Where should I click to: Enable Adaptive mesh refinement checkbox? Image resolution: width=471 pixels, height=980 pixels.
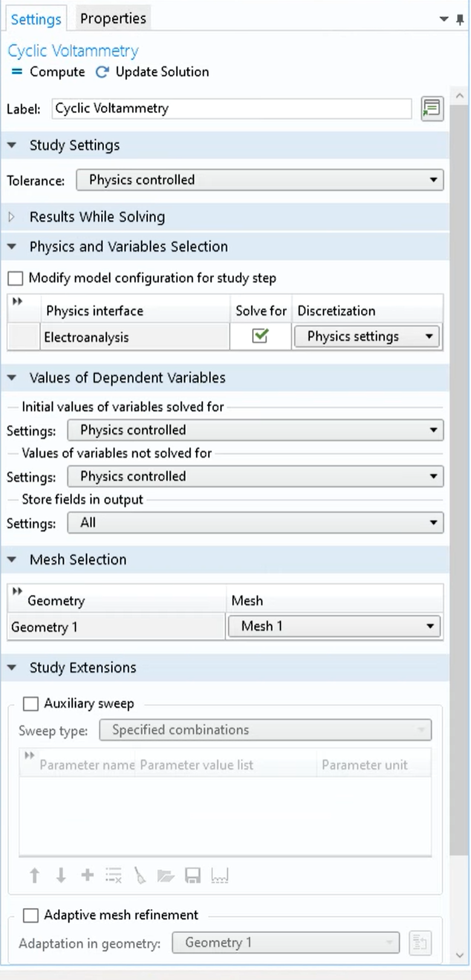(x=30, y=915)
